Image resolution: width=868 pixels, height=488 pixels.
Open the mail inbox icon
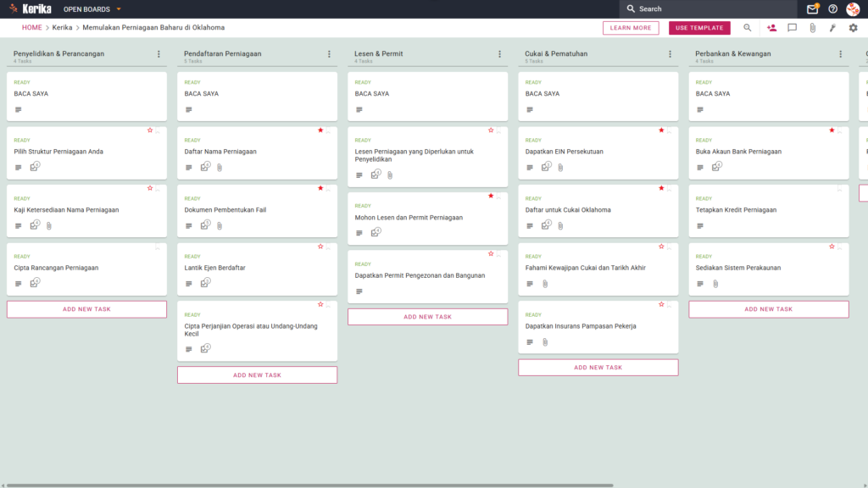(x=812, y=8)
